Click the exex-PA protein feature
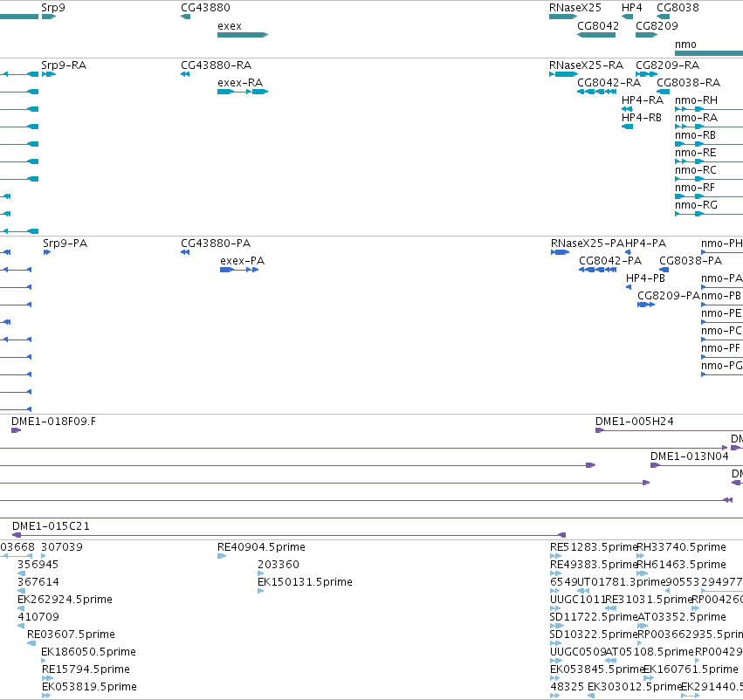743x700 pixels. pyautogui.click(x=239, y=270)
